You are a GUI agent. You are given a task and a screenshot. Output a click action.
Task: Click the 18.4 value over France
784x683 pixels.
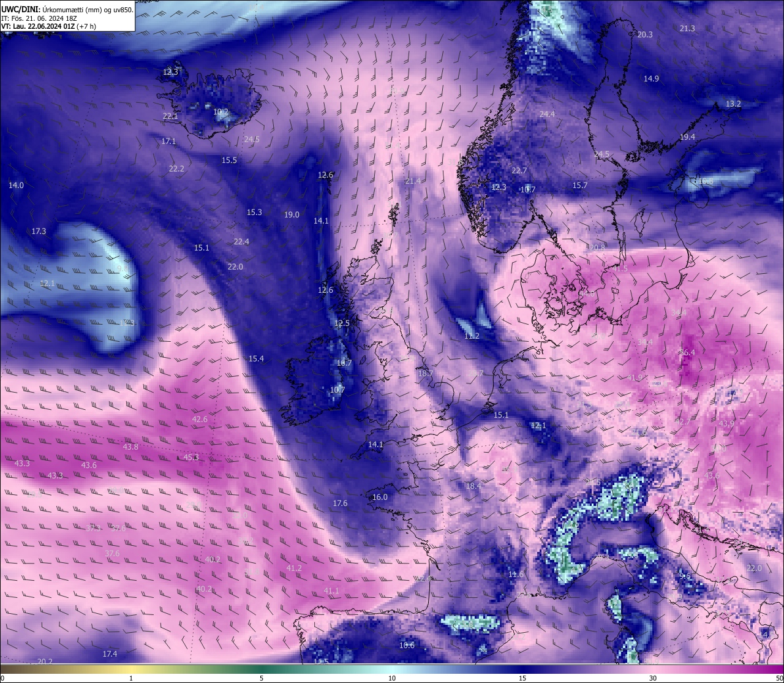coord(473,486)
